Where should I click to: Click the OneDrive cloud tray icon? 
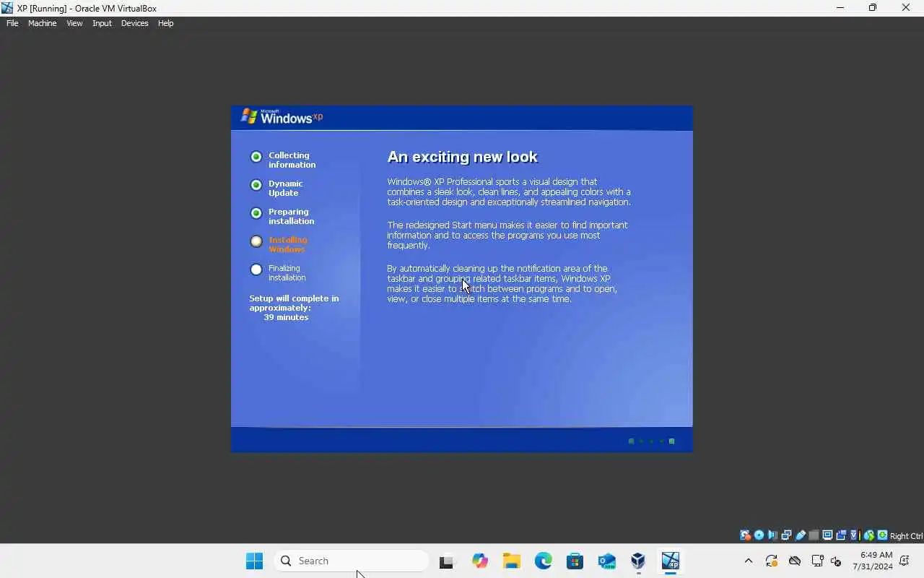795,561
